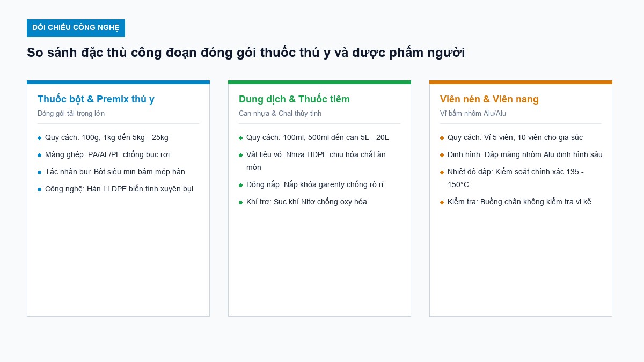Click the blue top bar of the first card
Image resolution: width=644 pixels, height=362 pixels.
coord(118,82)
